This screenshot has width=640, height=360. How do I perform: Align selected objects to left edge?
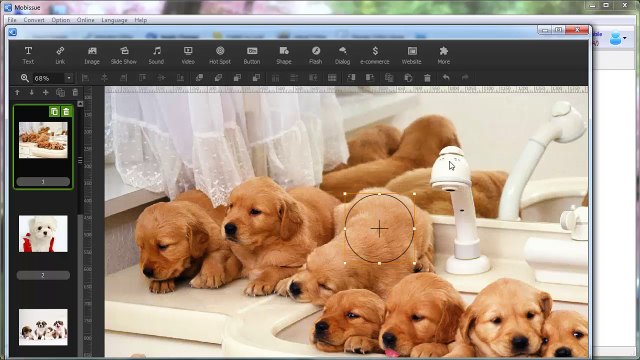[x=85, y=78]
